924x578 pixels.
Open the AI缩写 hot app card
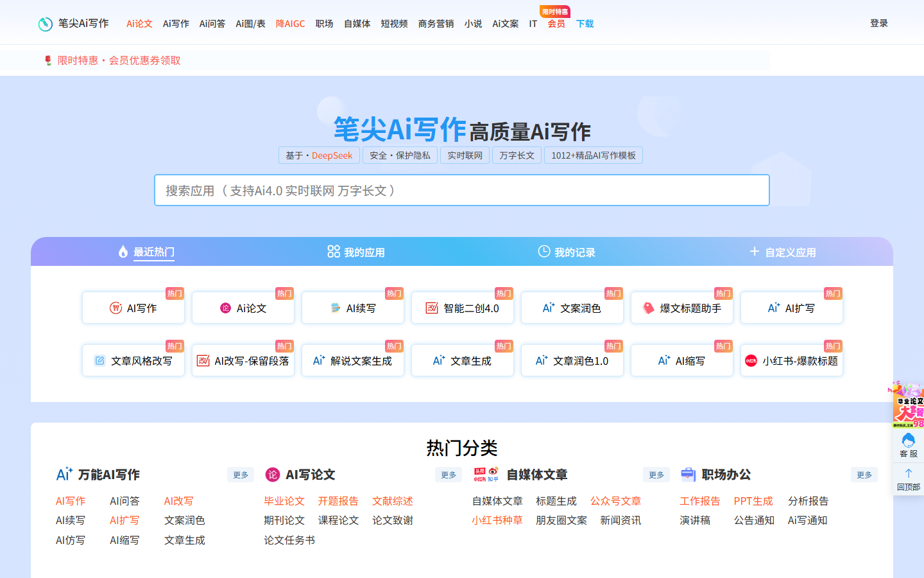tap(682, 360)
